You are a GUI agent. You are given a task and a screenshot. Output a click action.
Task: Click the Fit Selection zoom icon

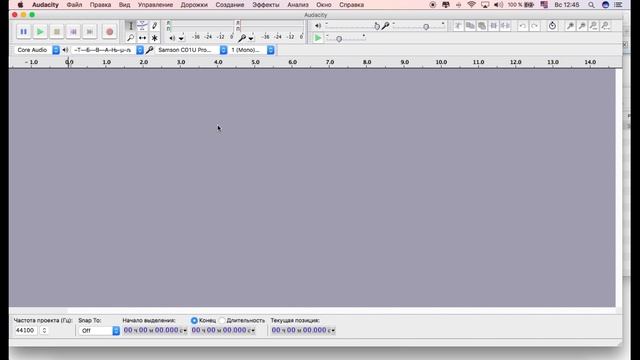tap(594, 26)
